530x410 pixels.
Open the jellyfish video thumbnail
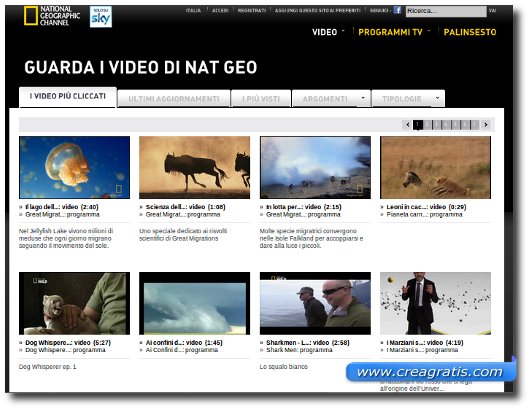pos(74,167)
